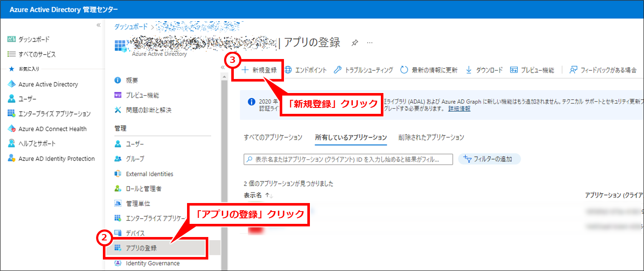Open トラブルシューティング

tap(363, 70)
